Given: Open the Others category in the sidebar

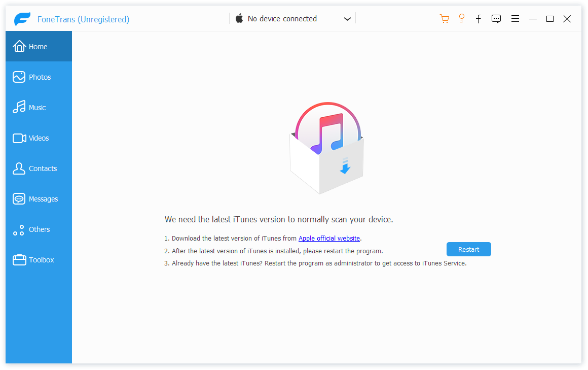Looking at the screenshot, I should click(39, 229).
